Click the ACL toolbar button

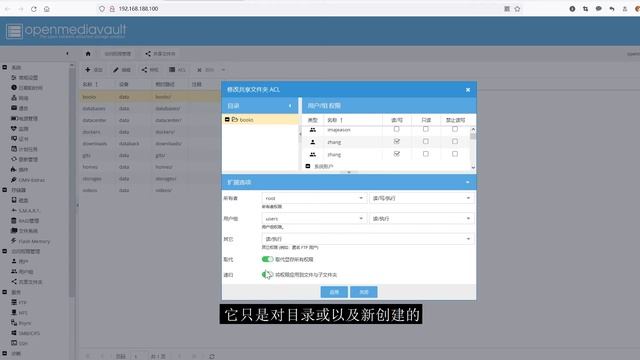(x=177, y=70)
